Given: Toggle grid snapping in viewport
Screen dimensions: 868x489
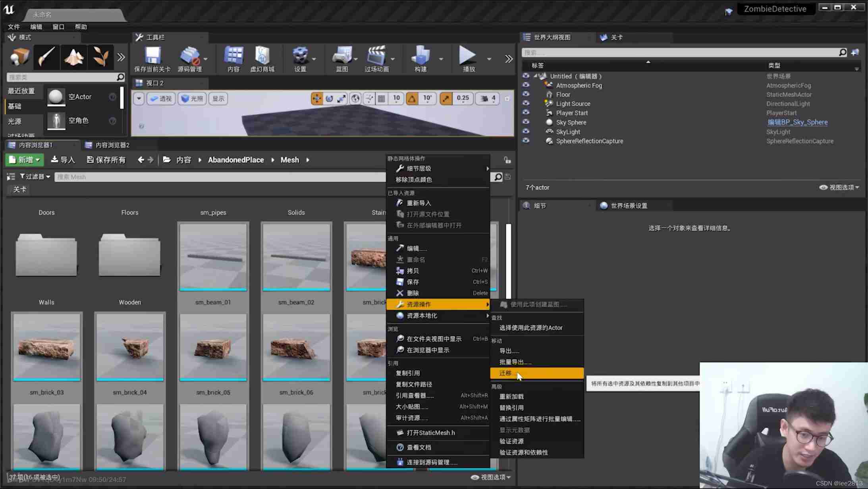Looking at the screenshot, I should [x=382, y=98].
